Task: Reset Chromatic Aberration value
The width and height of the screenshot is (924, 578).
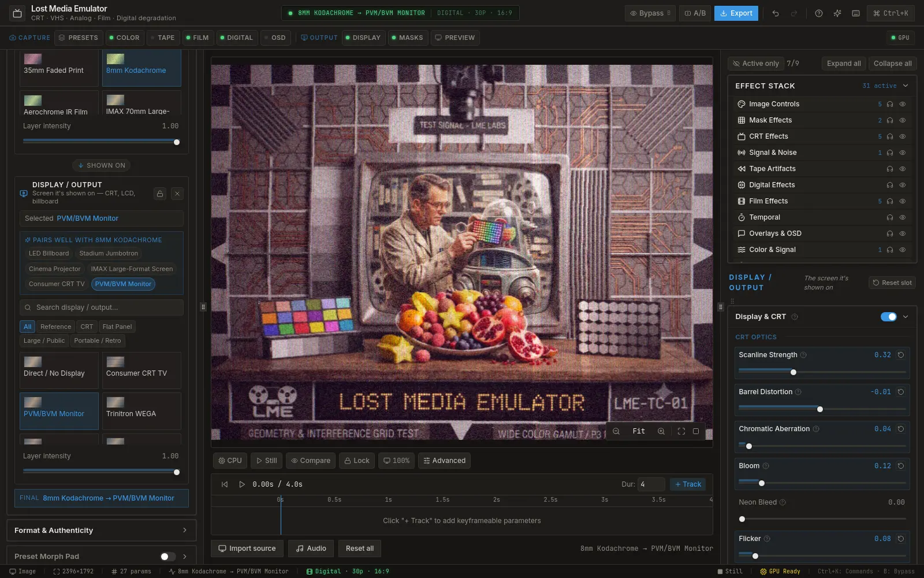Action: click(900, 429)
